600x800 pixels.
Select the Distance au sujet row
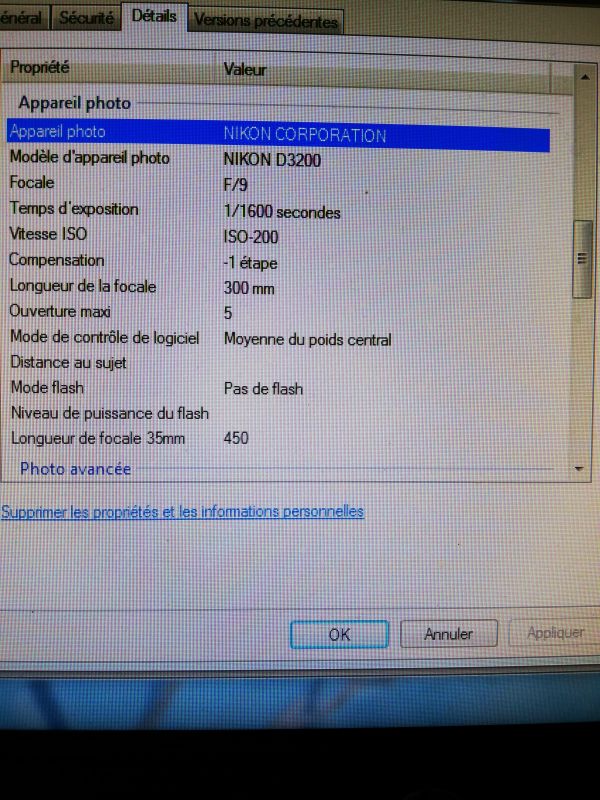(278, 363)
